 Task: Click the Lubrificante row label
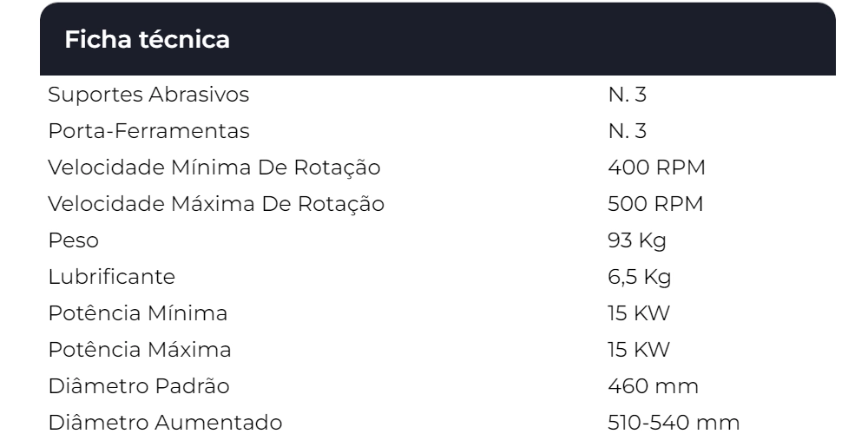coord(111,277)
